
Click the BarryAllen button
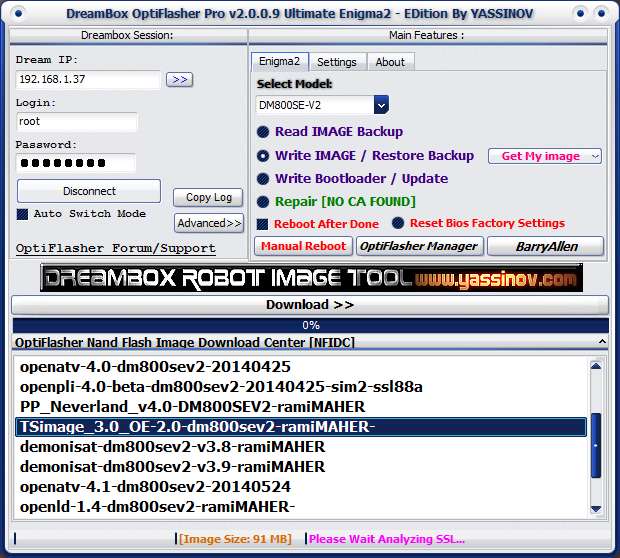[546, 246]
